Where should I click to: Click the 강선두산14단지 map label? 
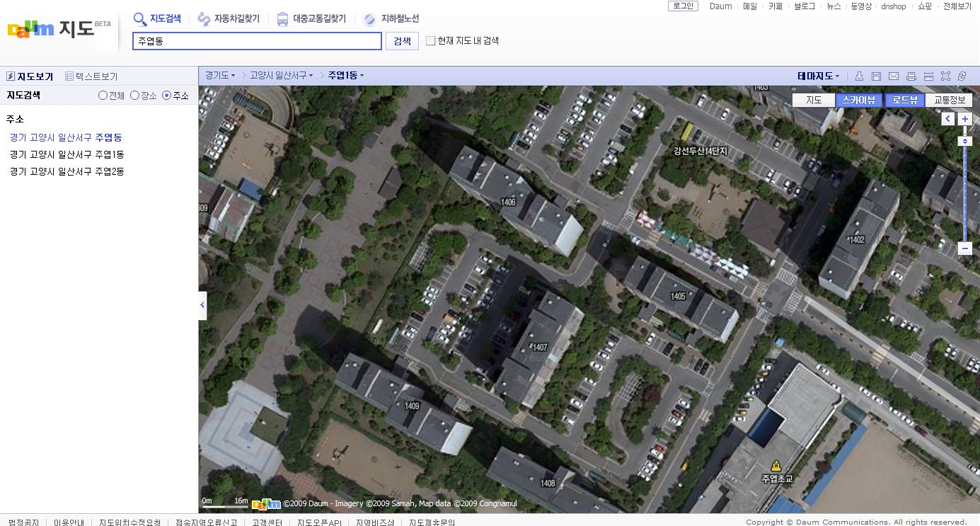[701, 151]
